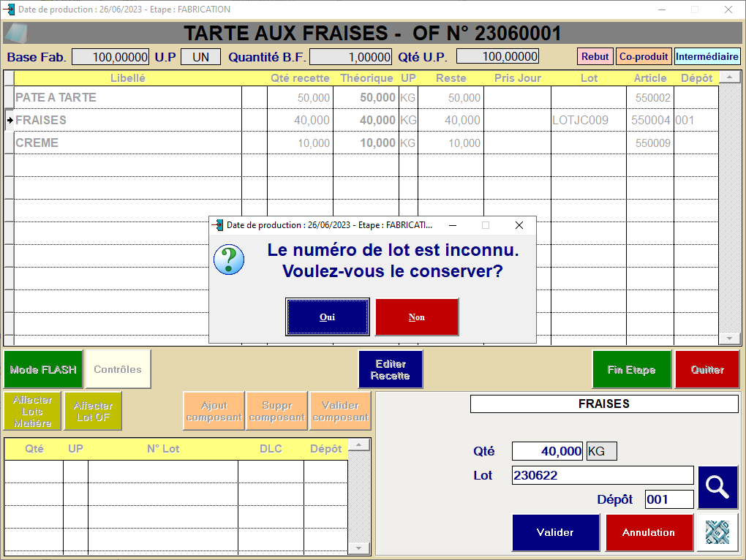Click the Fin Etape button
Image resolution: width=746 pixels, height=560 pixels.
(x=631, y=369)
